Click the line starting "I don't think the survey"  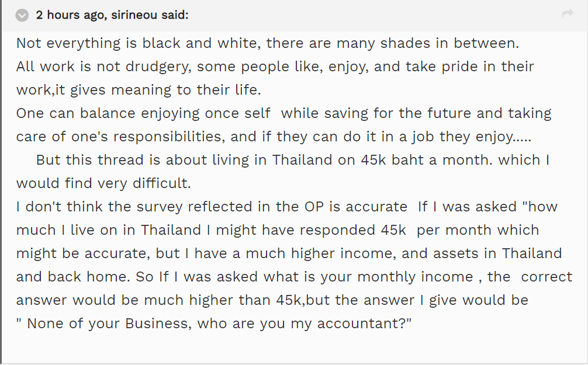pos(287,207)
